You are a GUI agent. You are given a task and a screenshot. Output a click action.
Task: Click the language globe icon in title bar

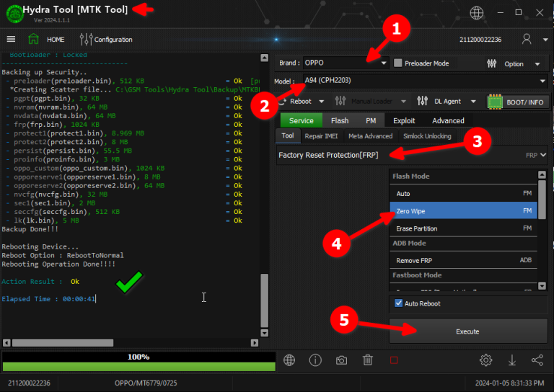pyautogui.click(x=476, y=13)
